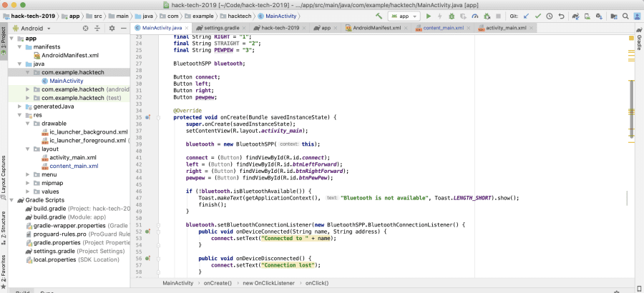Close the settings.gradle tab

coord(244,29)
